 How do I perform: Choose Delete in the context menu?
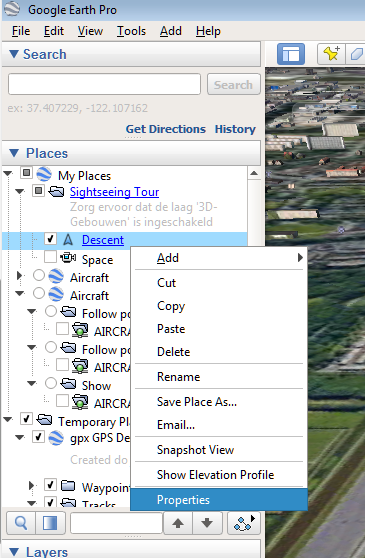(x=219, y=352)
